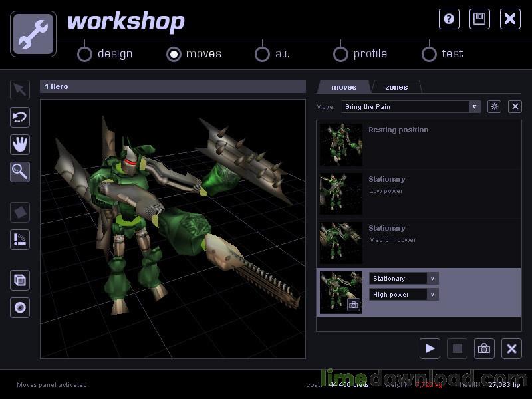The height and width of the screenshot is (399, 532).
Task: Choose the profile stage radio button
Action: 341,53
